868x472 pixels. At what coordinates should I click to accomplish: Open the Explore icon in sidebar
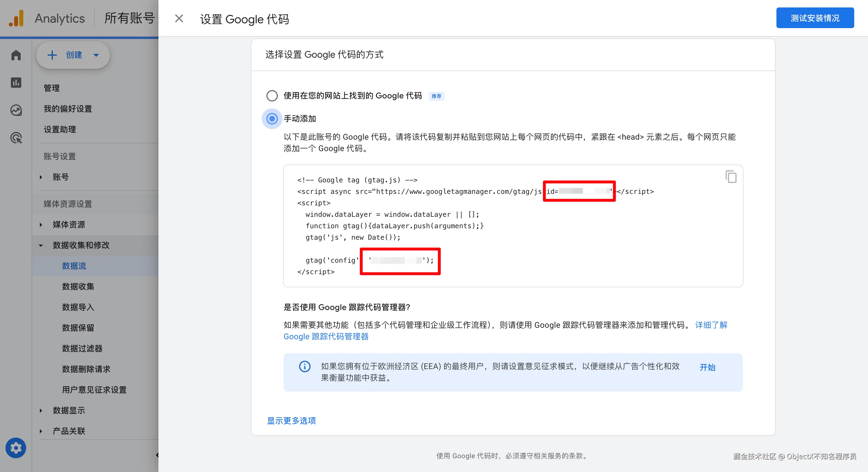(x=16, y=110)
